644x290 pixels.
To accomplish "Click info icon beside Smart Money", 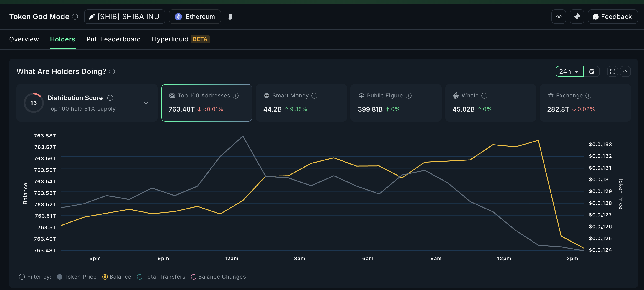I will point(314,96).
